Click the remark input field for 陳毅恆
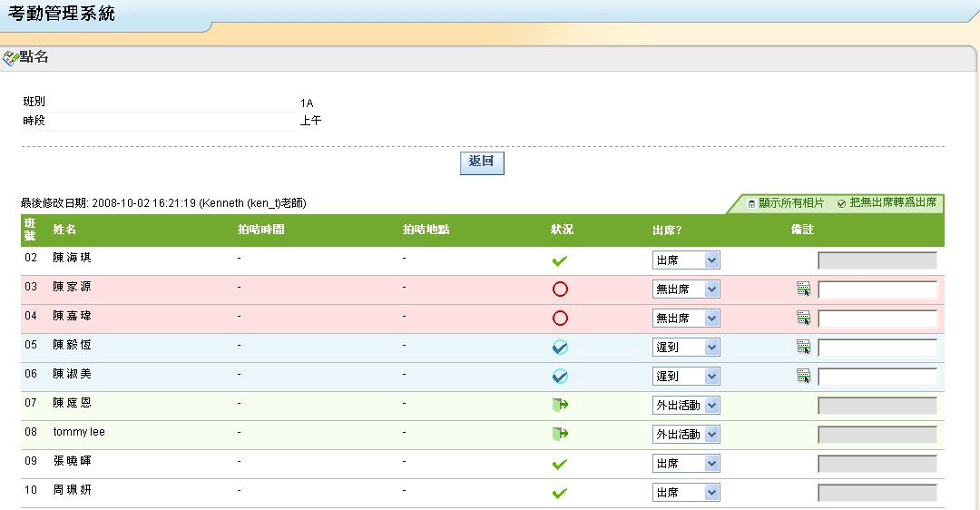 (877, 348)
